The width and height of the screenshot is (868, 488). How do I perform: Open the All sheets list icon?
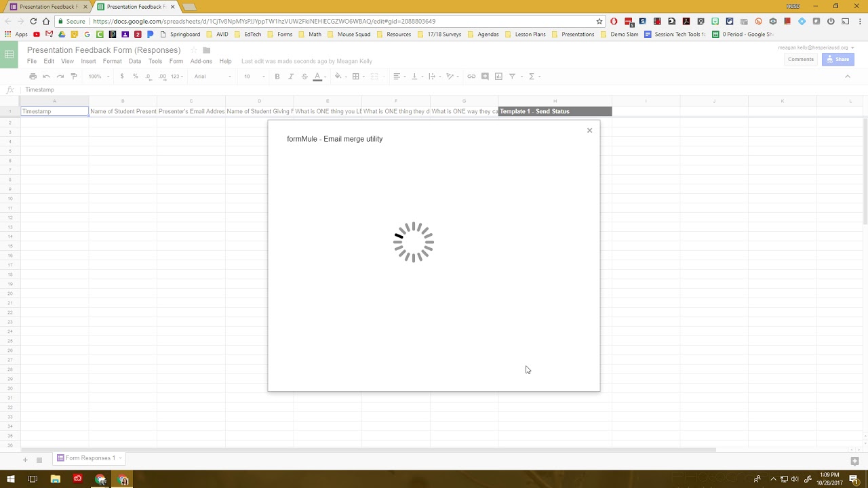tap(39, 460)
